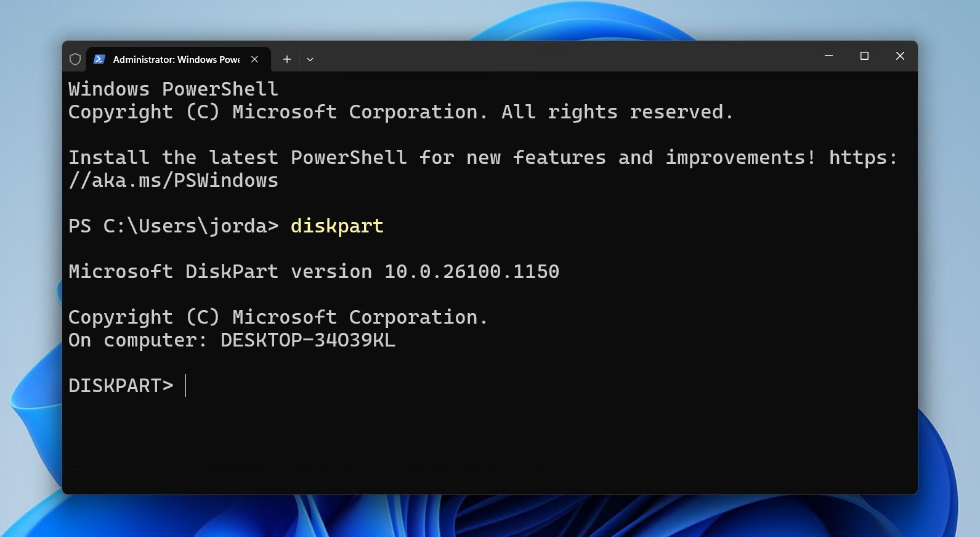Viewport: 980px width, 537px height.
Task: Click the desktop wallpaper outside the window
Action: coord(31,247)
